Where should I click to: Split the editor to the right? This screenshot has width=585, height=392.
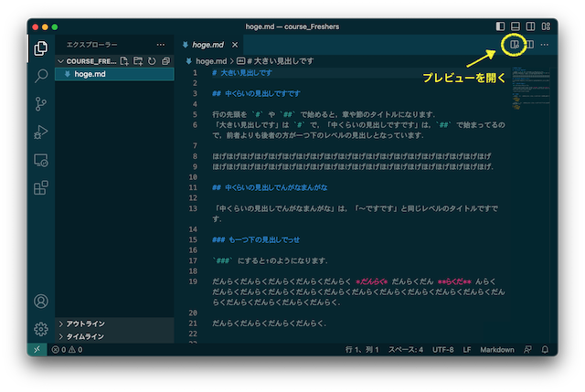click(529, 45)
